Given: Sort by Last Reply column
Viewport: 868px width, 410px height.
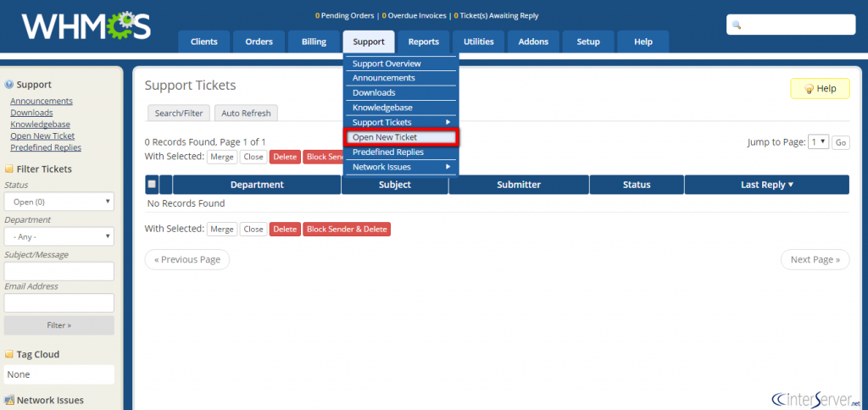Looking at the screenshot, I should [766, 185].
